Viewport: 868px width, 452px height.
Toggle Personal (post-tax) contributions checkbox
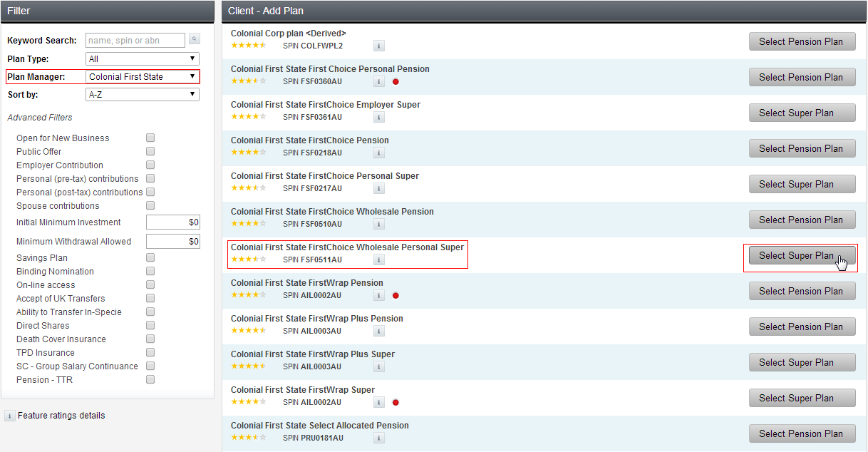(150, 192)
